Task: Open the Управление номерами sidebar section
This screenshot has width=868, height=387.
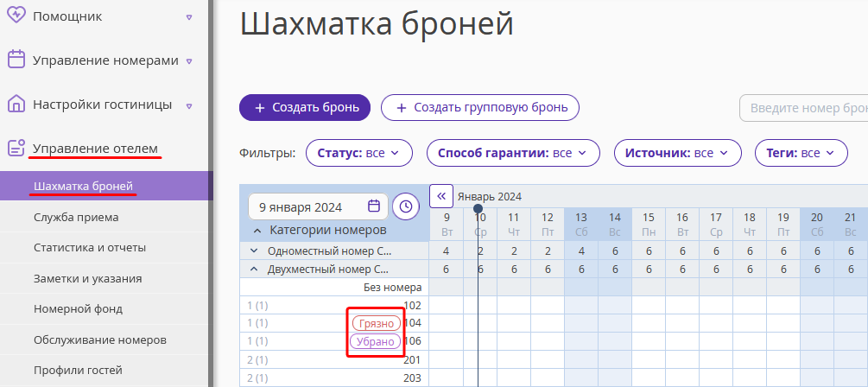Action: [x=105, y=61]
